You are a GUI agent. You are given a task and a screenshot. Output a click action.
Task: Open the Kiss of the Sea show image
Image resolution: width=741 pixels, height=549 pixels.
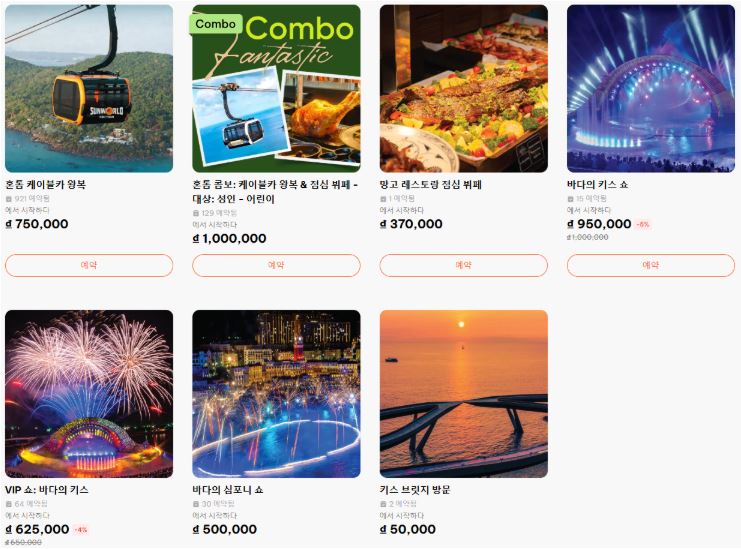tap(651, 88)
